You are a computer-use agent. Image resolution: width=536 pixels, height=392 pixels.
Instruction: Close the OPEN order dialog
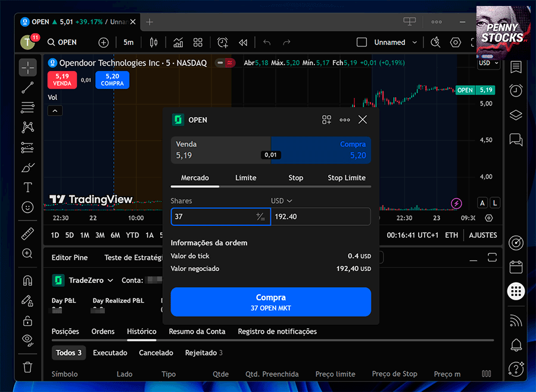coord(363,119)
